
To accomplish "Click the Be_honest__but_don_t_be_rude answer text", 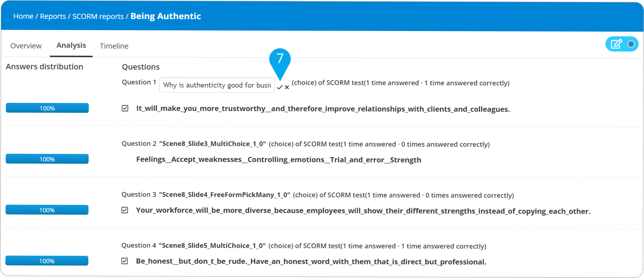I will (x=311, y=262).
